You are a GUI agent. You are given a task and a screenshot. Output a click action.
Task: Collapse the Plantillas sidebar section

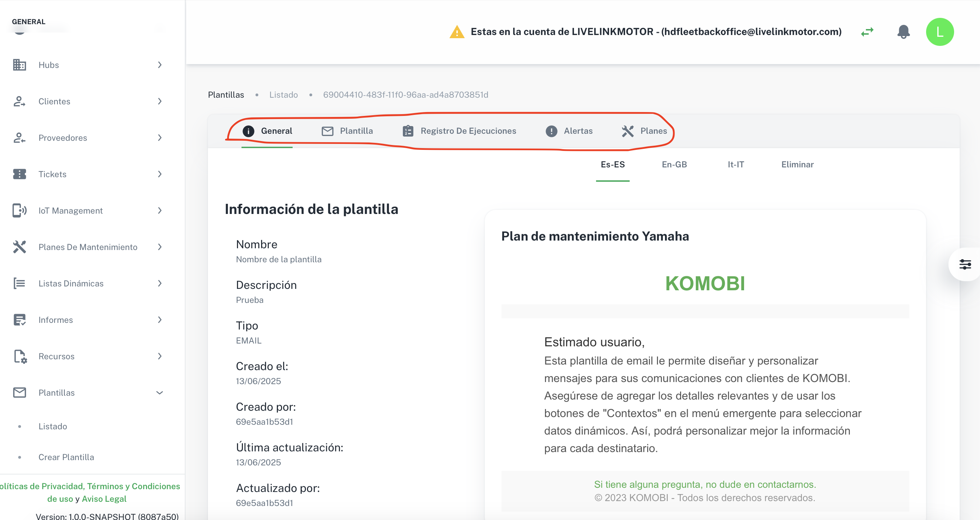(160, 393)
